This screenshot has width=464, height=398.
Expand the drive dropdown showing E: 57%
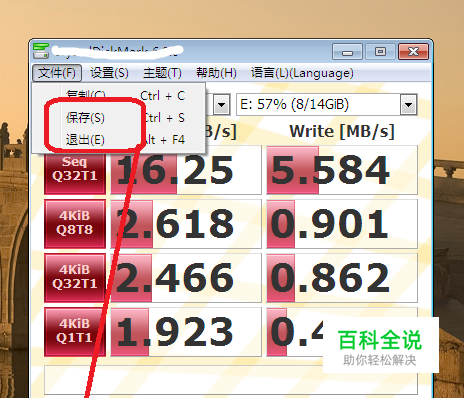409,105
